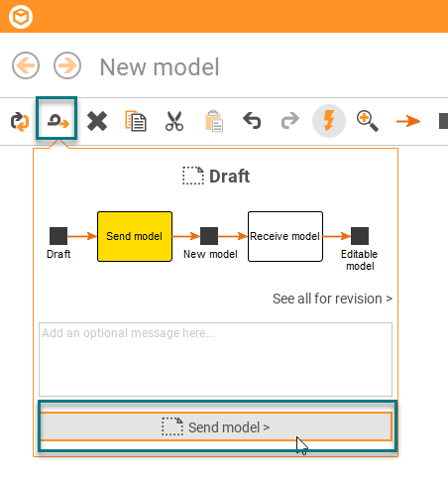The height and width of the screenshot is (483, 448).
Task: Toggle the lightning bolt toolbar button
Action: (329, 121)
